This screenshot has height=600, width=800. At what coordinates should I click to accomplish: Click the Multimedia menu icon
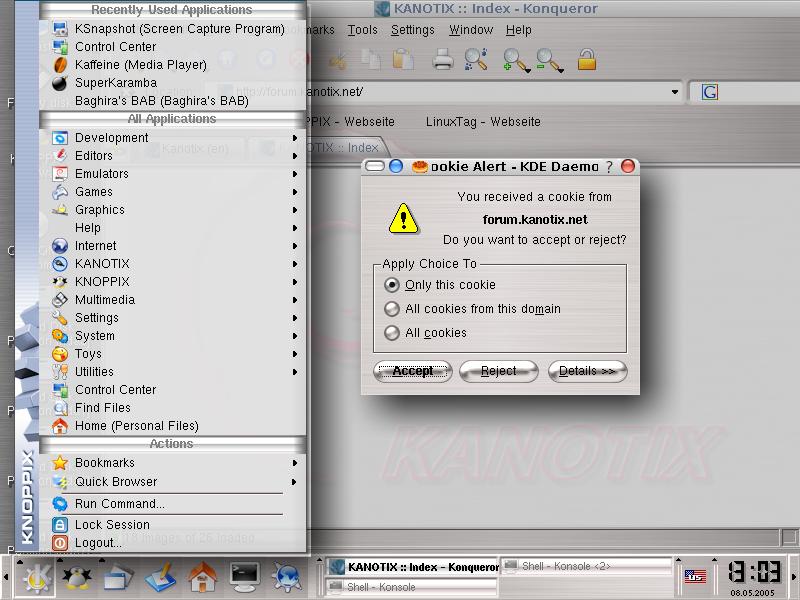60,300
